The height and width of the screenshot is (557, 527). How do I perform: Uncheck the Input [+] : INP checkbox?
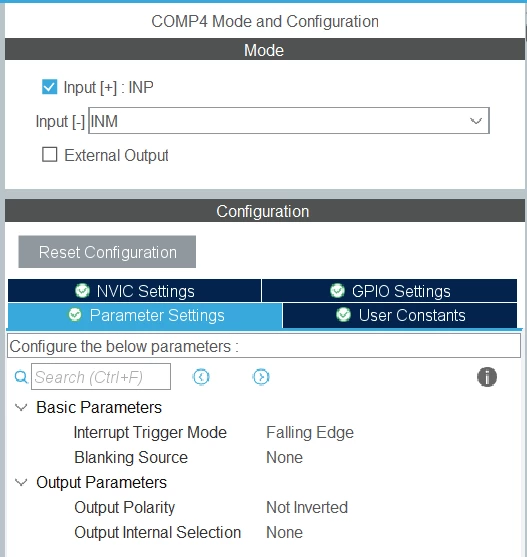pos(49,87)
